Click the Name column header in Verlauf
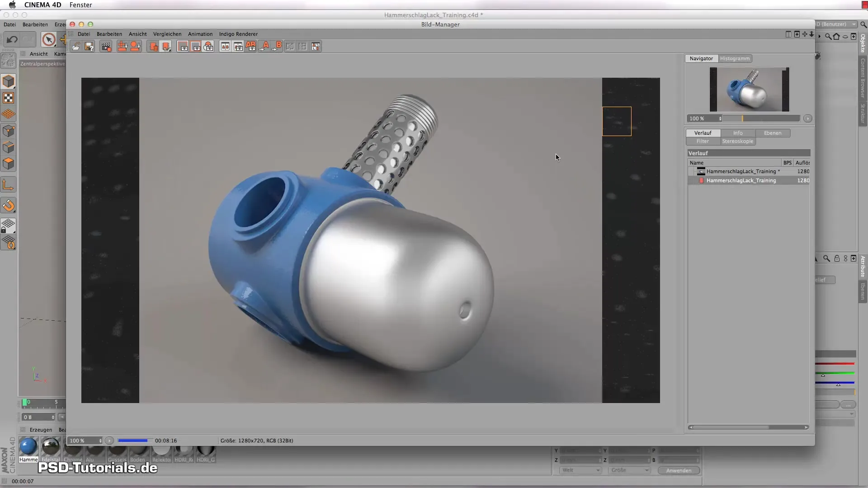This screenshot has height=488, width=868. tap(735, 163)
